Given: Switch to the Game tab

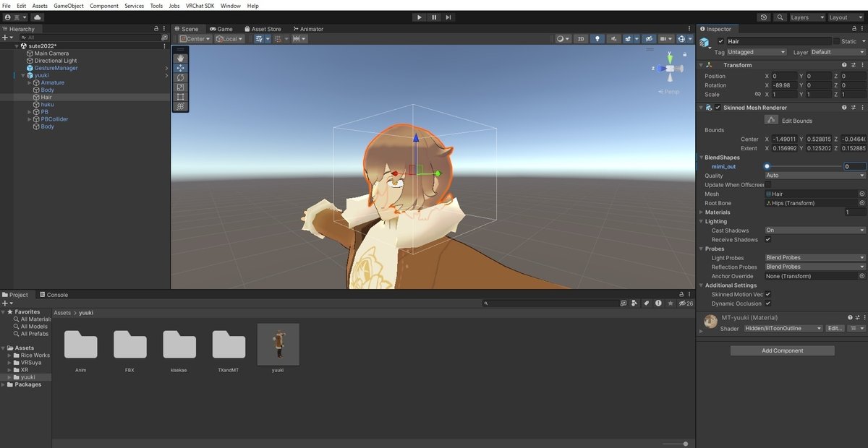Looking at the screenshot, I should point(221,29).
